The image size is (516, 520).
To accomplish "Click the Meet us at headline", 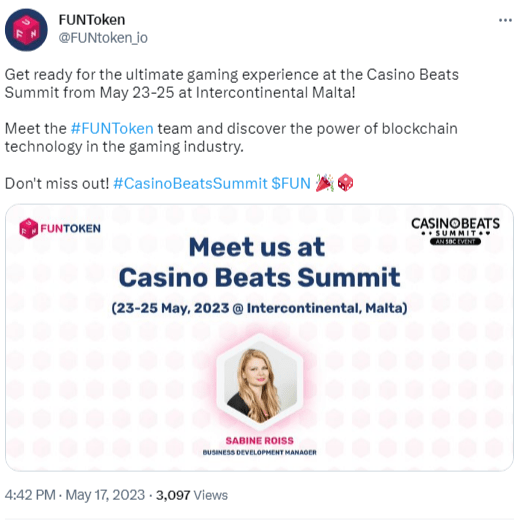I will (x=257, y=247).
